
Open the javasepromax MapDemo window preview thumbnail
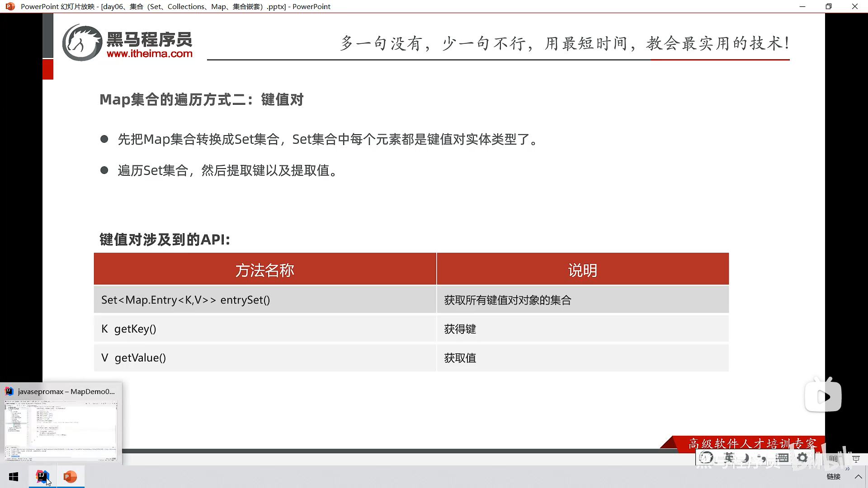(x=61, y=429)
